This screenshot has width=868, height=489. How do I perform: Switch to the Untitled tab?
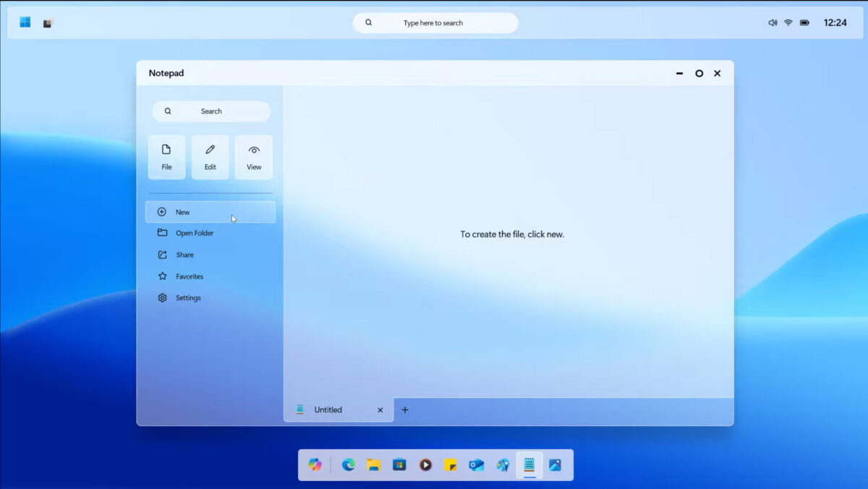(x=328, y=409)
